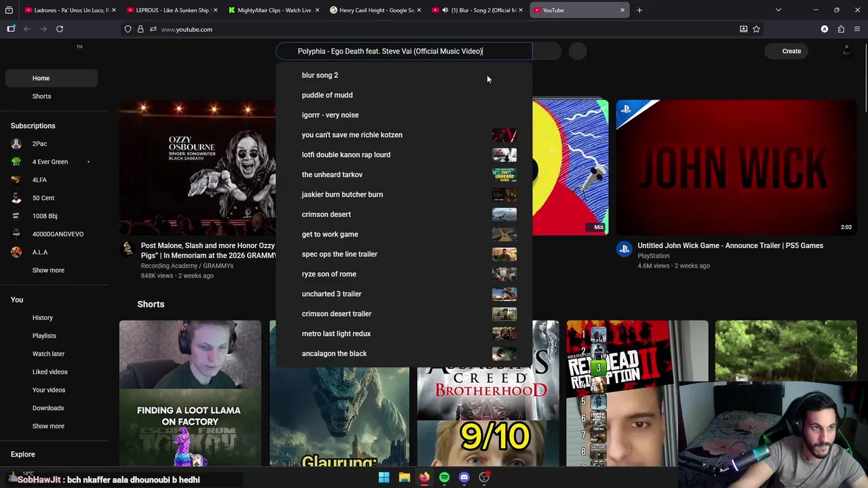
Task: Select suggestion 'ancalagon the black'
Action: pyautogui.click(x=403, y=353)
